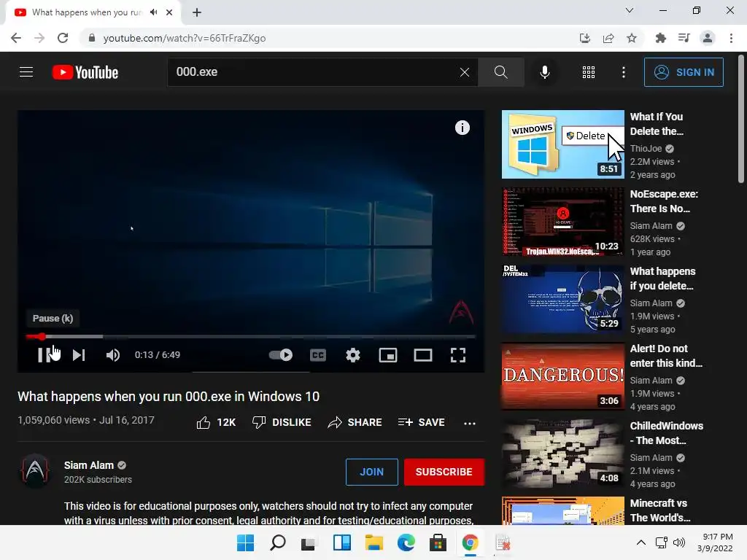
Task: Click the JOIN button
Action: pyautogui.click(x=371, y=472)
